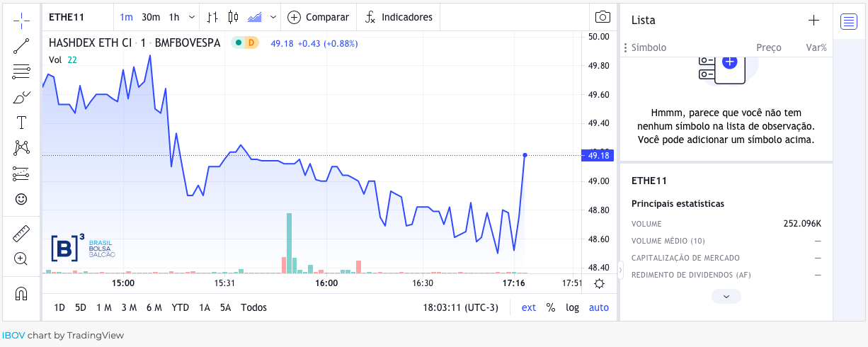Image resolution: width=868 pixels, height=347 pixels.
Task: Click the HASHDEX ETH CI chart title
Action: 90,43
